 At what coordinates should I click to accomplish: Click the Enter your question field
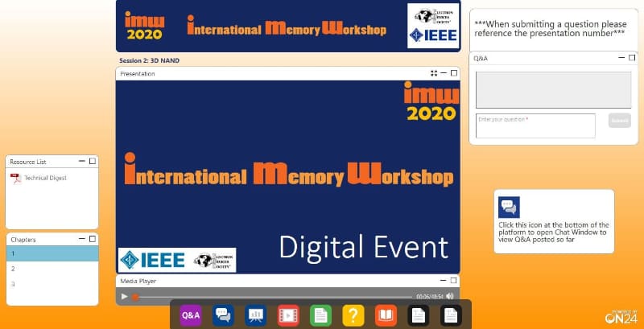[535, 126]
